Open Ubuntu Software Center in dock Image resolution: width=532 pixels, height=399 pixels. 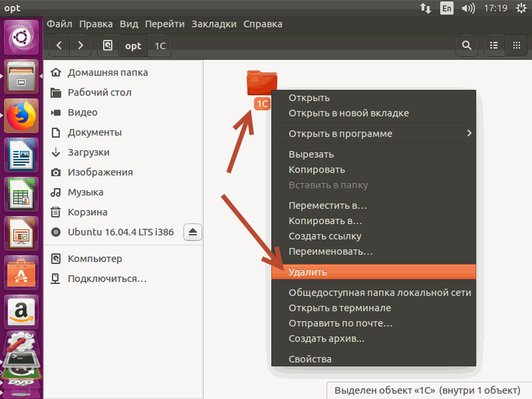[22, 272]
